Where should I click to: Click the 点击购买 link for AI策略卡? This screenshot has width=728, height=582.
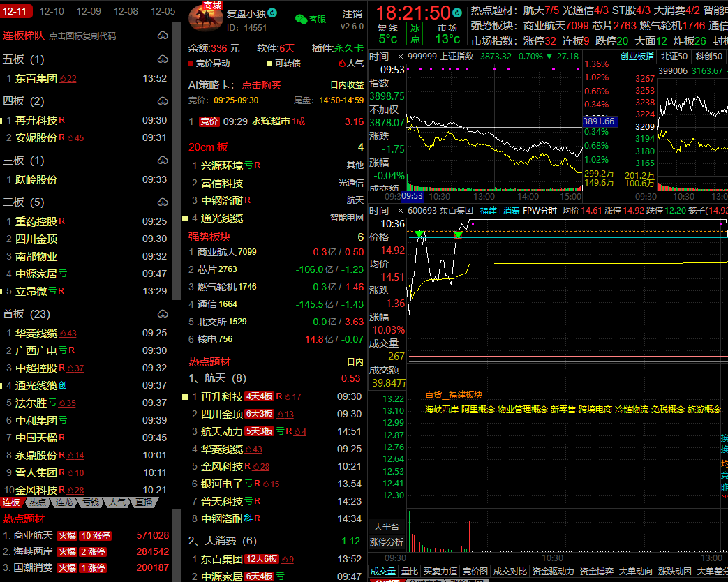tap(261, 85)
